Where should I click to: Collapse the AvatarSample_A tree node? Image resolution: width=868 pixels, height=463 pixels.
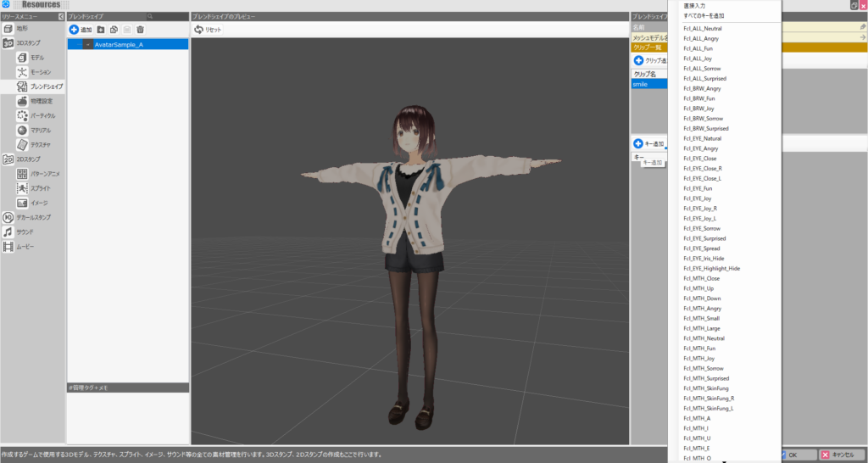88,44
